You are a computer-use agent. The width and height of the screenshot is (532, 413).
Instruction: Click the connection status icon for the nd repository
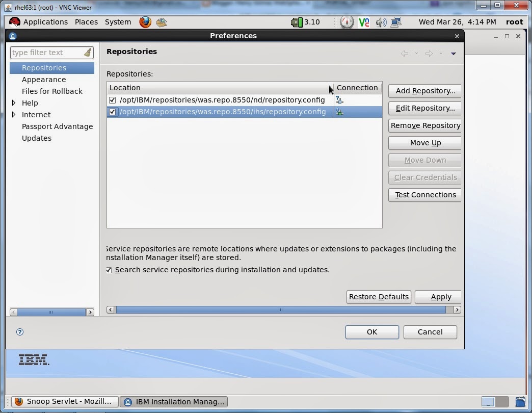point(339,100)
